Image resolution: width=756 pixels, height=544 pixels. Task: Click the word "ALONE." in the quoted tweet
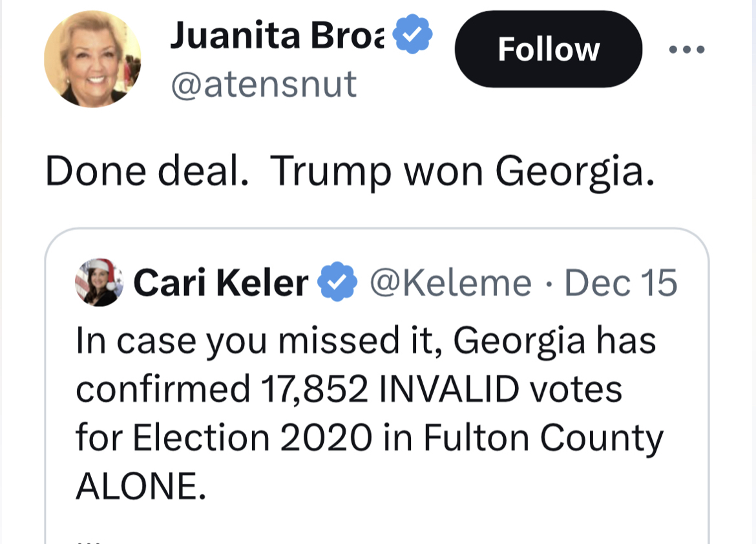click(x=141, y=486)
